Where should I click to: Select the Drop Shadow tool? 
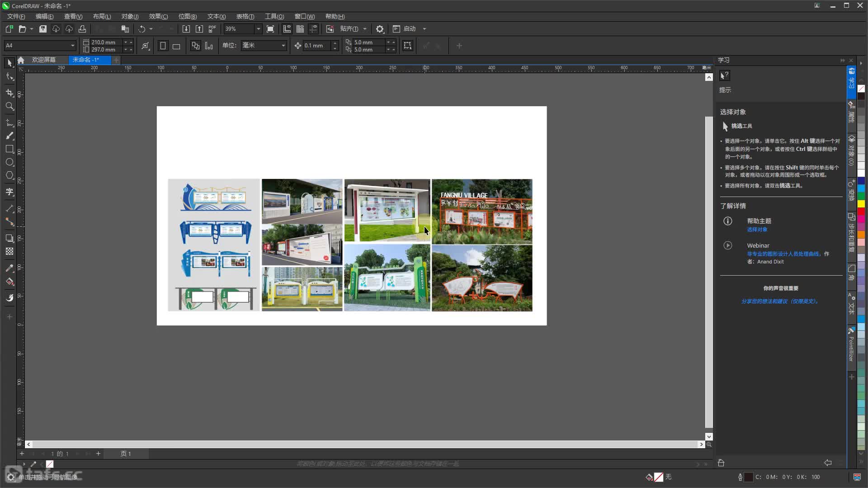[9, 238]
